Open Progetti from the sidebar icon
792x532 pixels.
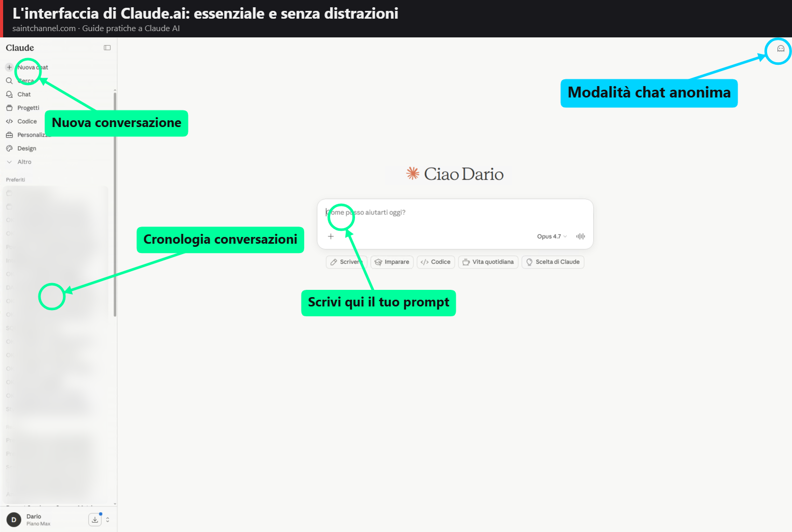point(10,107)
